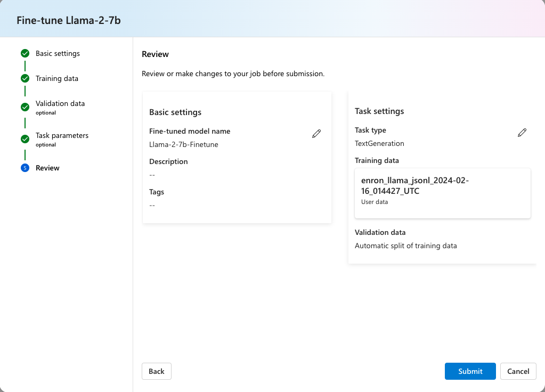The height and width of the screenshot is (392, 545).
Task: Go Back to previous step
Action: [x=157, y=371]
